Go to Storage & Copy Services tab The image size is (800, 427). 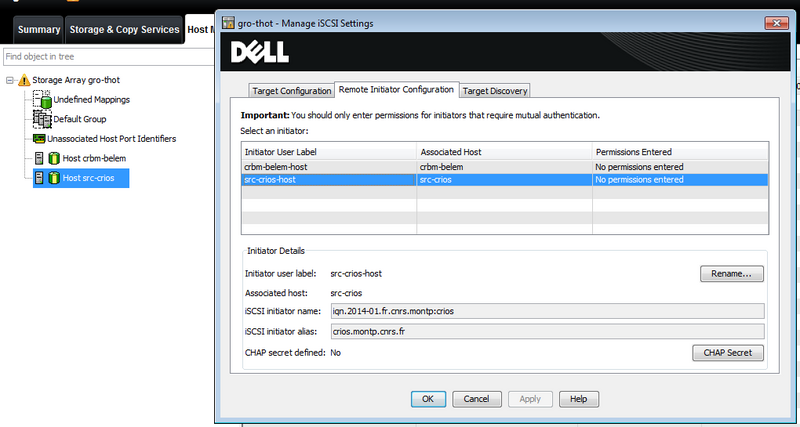click(x=124, y=29)
